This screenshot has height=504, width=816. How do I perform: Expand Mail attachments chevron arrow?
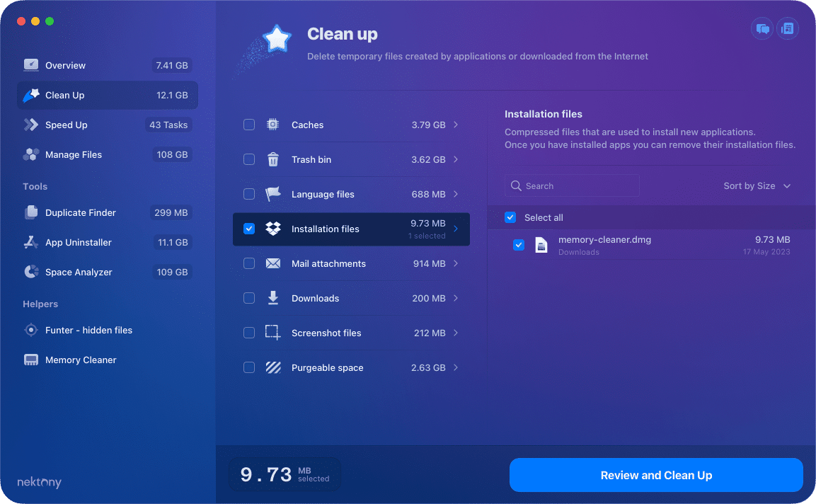456,263
